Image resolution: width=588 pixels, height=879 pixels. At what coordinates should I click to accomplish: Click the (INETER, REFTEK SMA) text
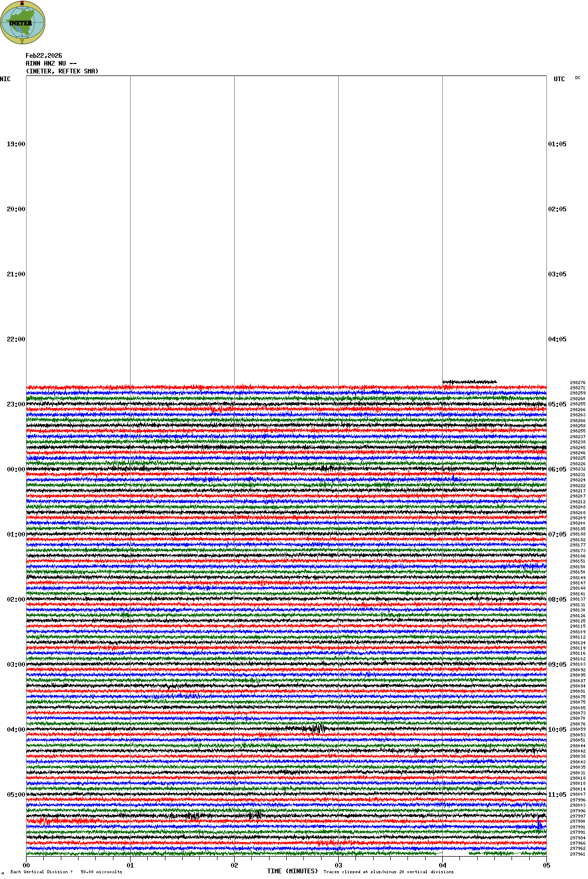[x=62, y=71]
